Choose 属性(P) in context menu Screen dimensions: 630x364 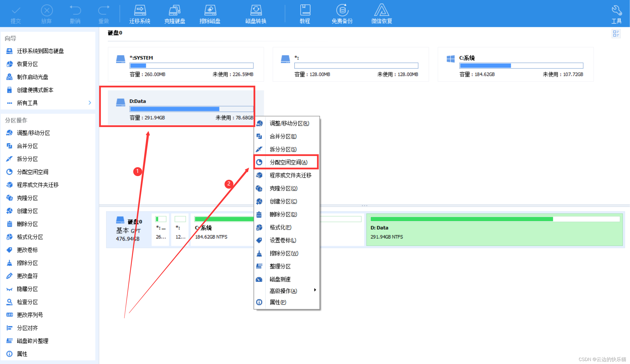(278, 302)
